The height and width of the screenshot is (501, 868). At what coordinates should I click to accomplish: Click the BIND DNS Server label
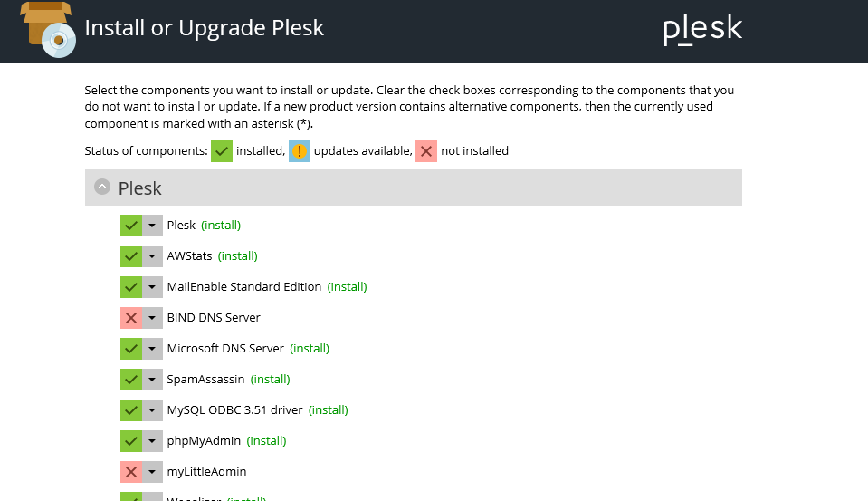coord(214,318)
